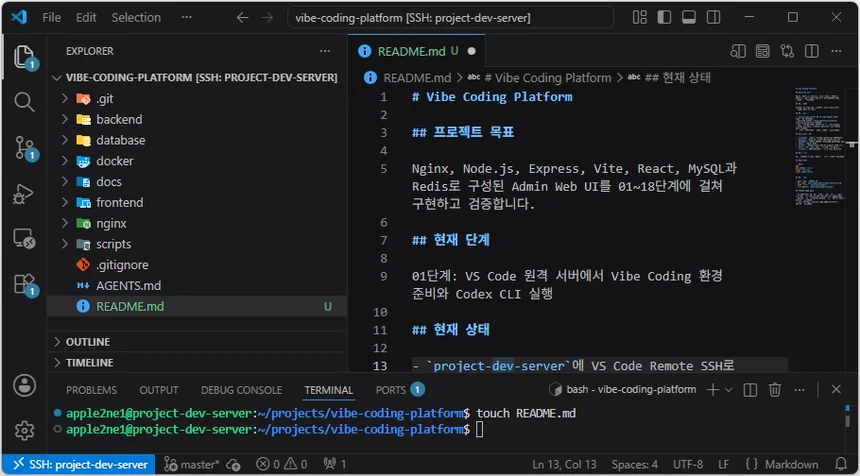Open notifications bell in status bar

click(841, 464)
